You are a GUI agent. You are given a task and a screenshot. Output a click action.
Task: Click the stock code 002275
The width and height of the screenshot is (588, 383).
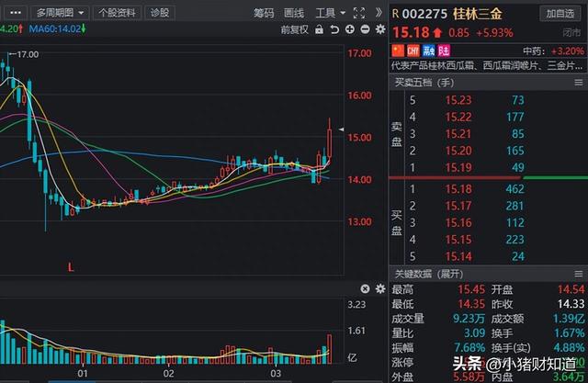point(424,14)
